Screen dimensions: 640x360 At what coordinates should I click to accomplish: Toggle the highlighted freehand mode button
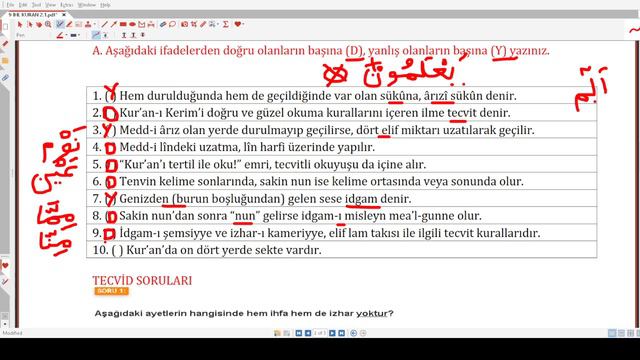96,36
